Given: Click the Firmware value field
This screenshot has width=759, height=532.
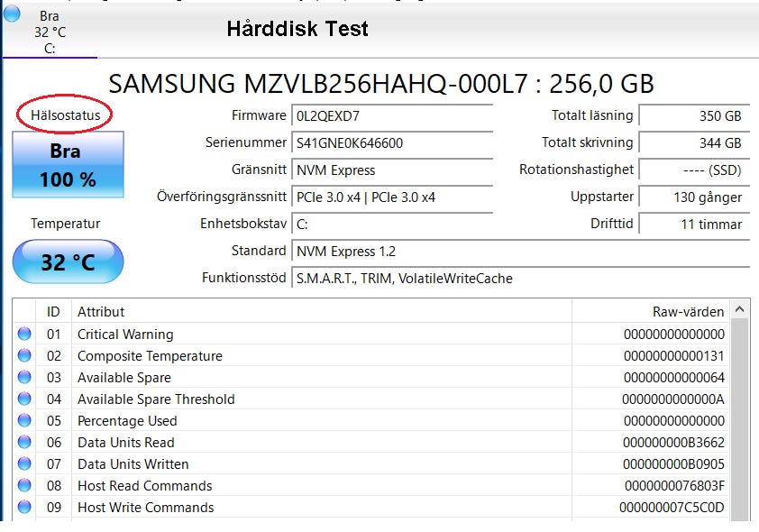Looking at the screenshot, I should point(392,116).
